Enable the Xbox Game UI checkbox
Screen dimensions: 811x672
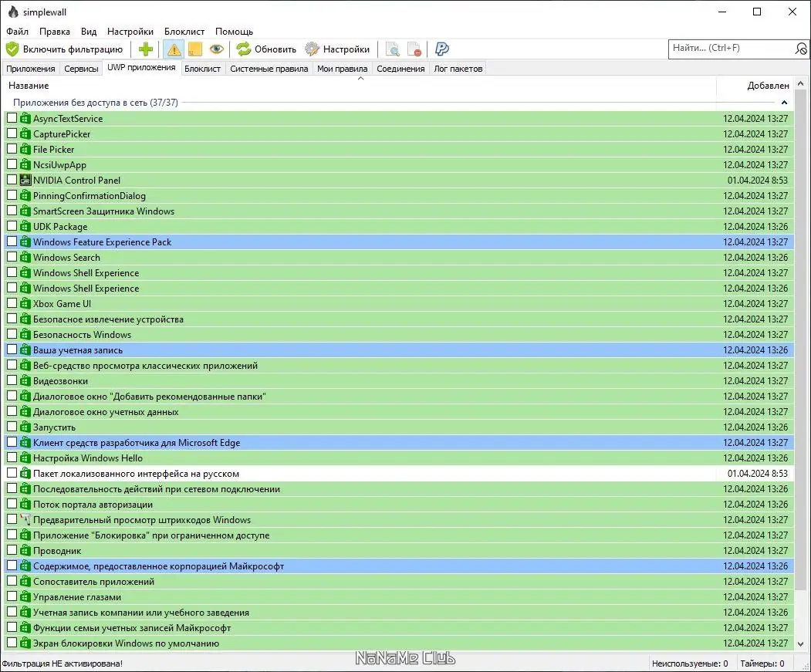pos(12,303)
